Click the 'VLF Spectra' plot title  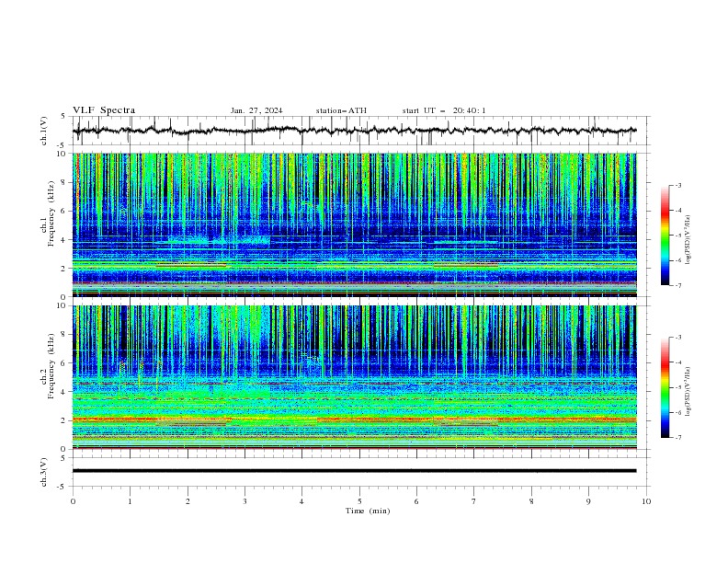coord(104,110)
